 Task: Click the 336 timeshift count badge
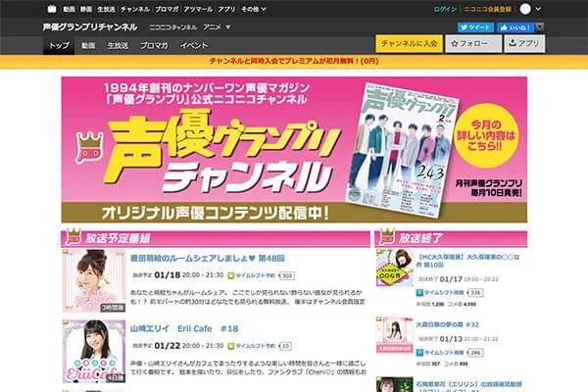pos(475,293)
